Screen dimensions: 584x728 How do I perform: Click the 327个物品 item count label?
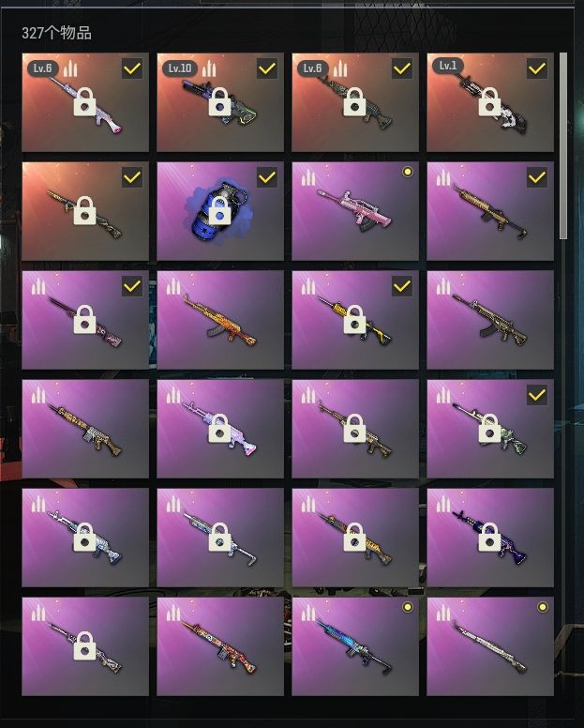(56, 33)
